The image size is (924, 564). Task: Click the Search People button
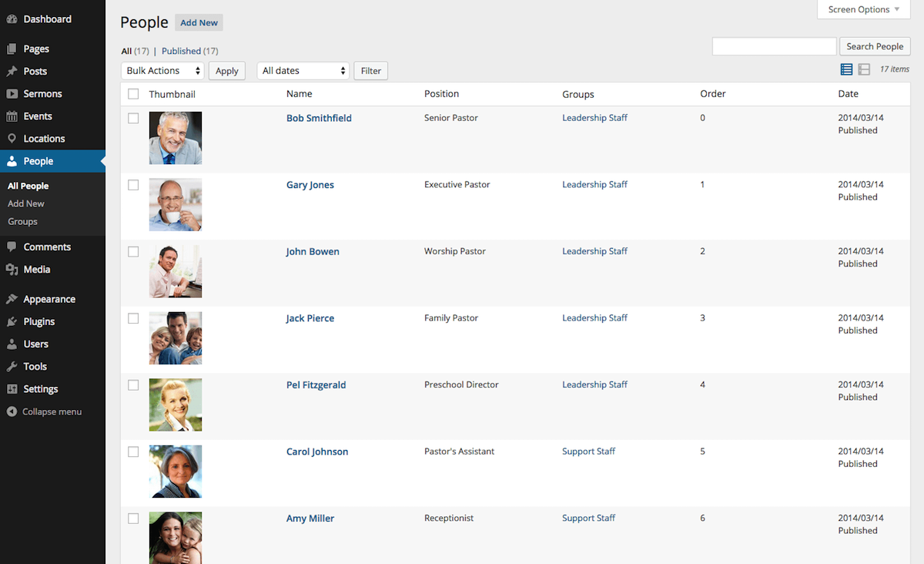coord(875,46)
